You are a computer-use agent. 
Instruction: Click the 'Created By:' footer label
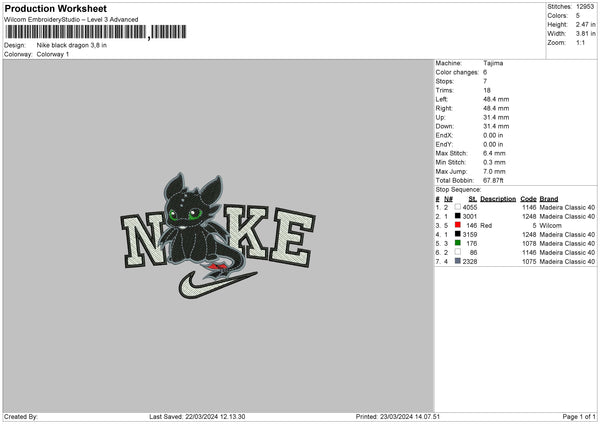click(x=21, y=417)
